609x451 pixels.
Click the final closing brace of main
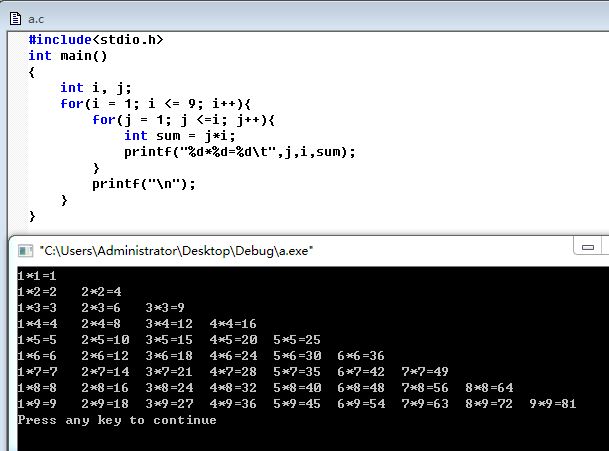coord(32,216)
